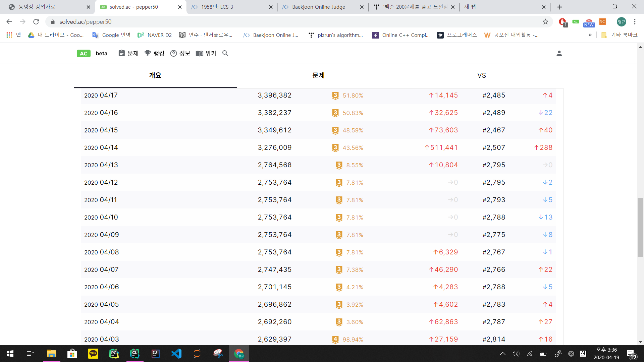The image size is (644, 362).
Task: Open the user profile icon in header
Action: coord(559,53)
